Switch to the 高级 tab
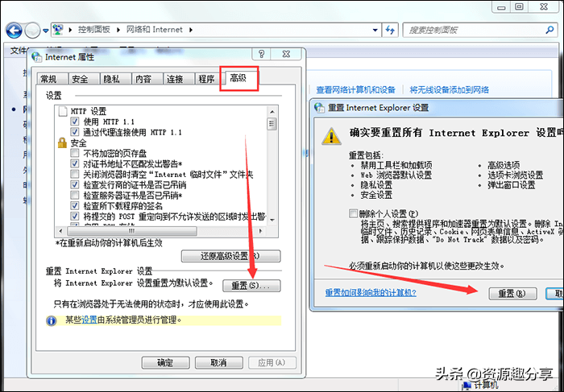Viewport: 564px width, 392px height. 238,78
